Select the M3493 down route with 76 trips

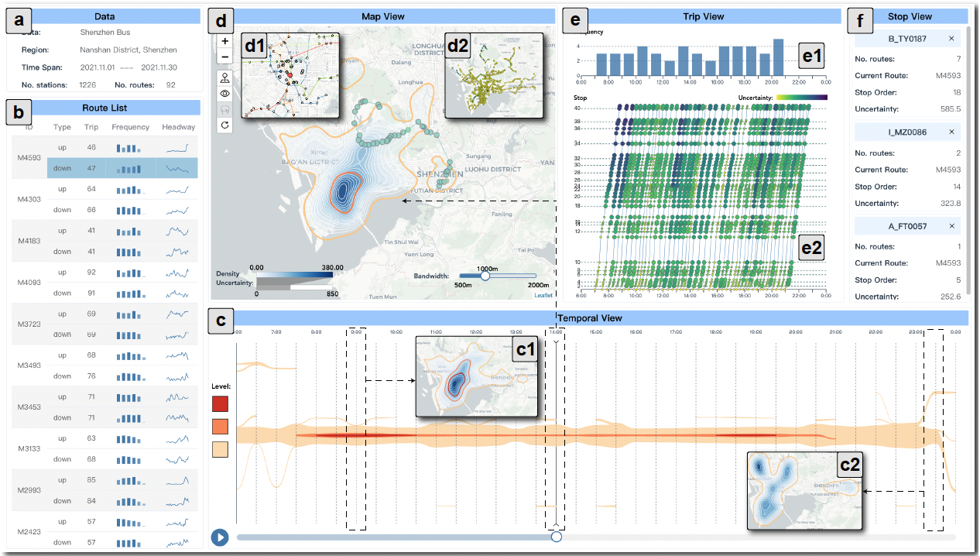click(122, 376)
